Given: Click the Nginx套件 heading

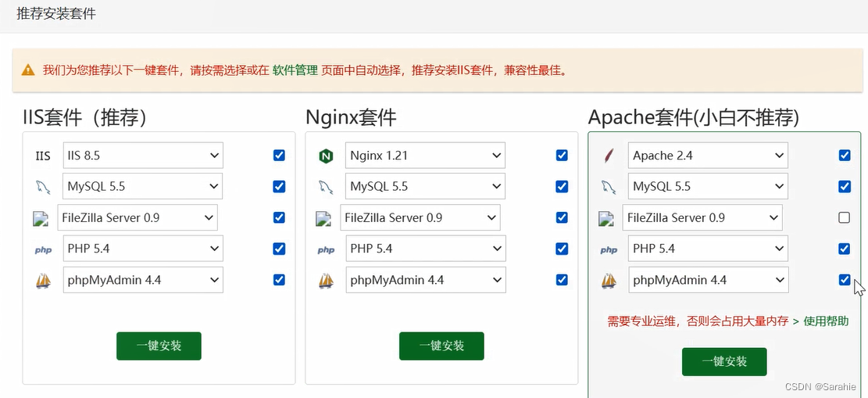Looking at the screenshot, I should coord(351,117).
